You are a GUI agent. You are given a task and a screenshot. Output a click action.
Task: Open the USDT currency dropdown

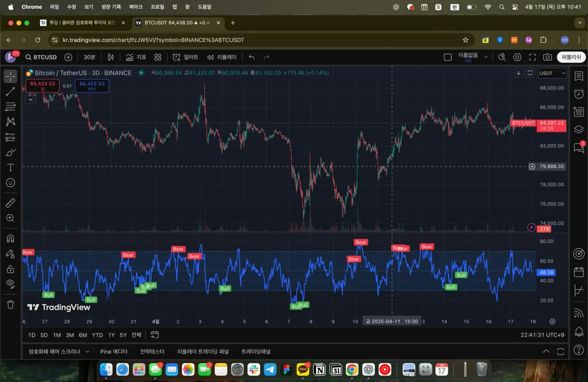click(552, 73)
